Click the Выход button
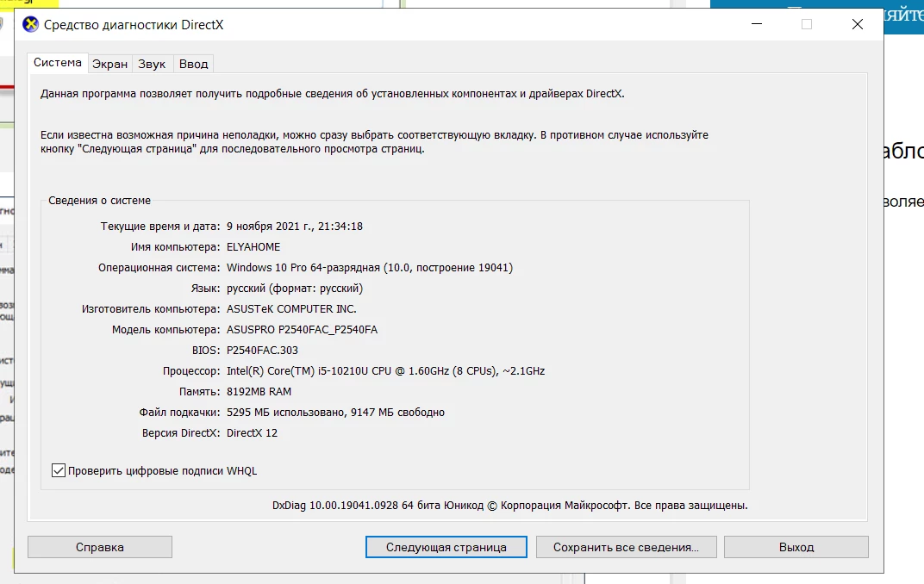924x584 pixels. (x=796, y=547)
